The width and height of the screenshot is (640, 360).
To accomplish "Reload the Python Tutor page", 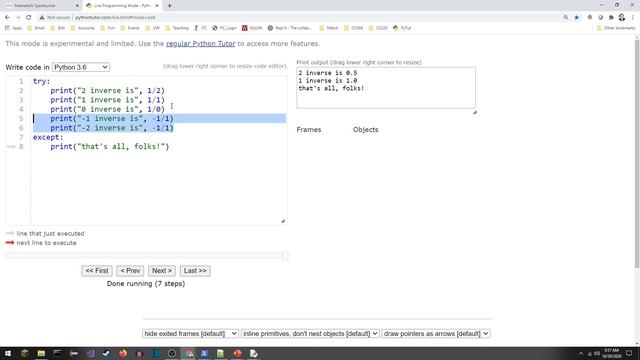I will click(x=29, y=18).
